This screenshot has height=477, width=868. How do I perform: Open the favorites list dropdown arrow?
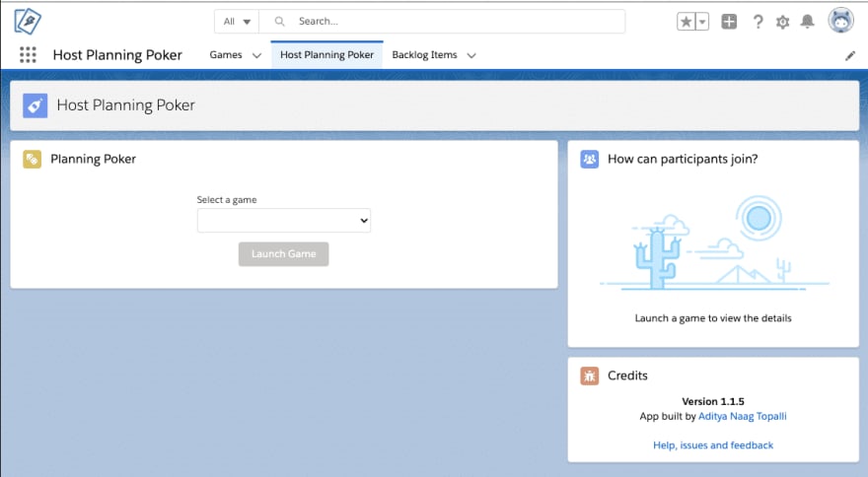tap(702, 22)
